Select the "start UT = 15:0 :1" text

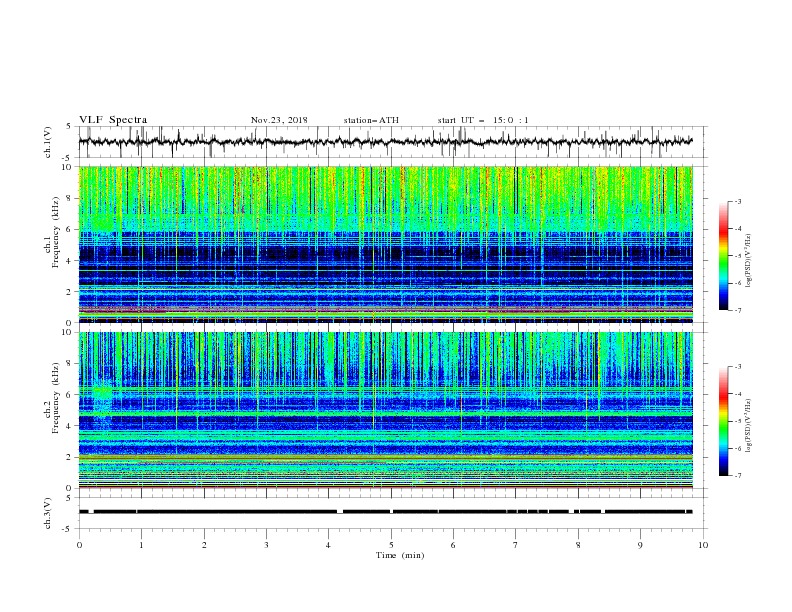click(483, 120)
